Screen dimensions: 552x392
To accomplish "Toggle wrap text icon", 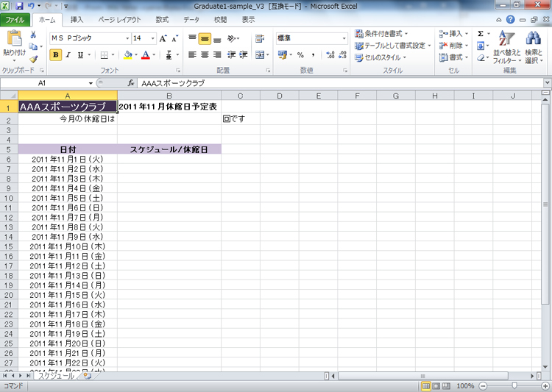I will [260, 38].
